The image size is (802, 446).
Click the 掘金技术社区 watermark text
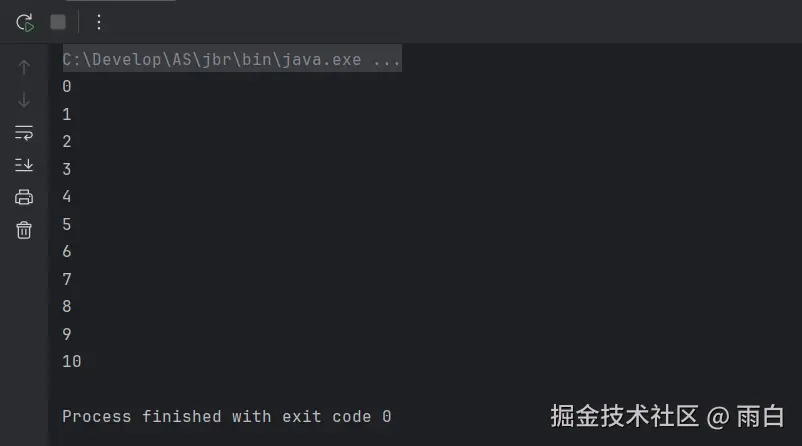point(624,415)
